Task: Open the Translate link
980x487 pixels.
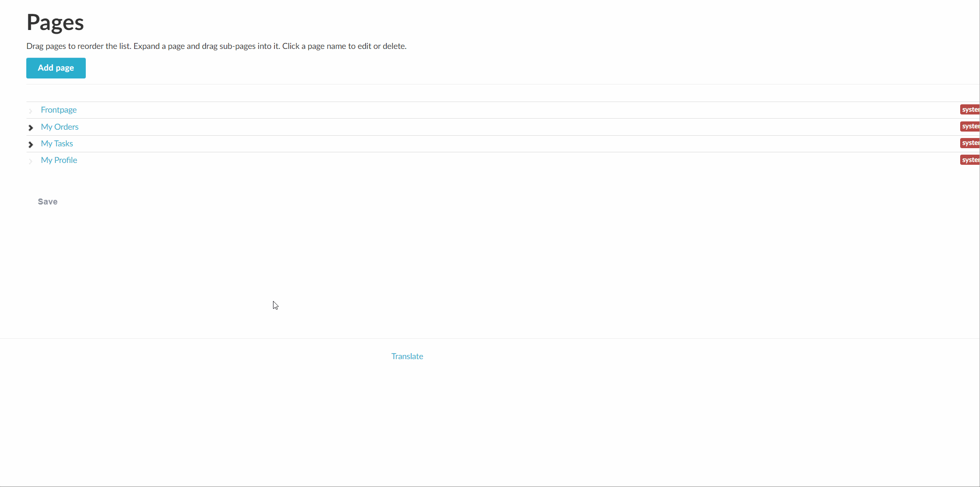Action: click(x=407, y=356)
